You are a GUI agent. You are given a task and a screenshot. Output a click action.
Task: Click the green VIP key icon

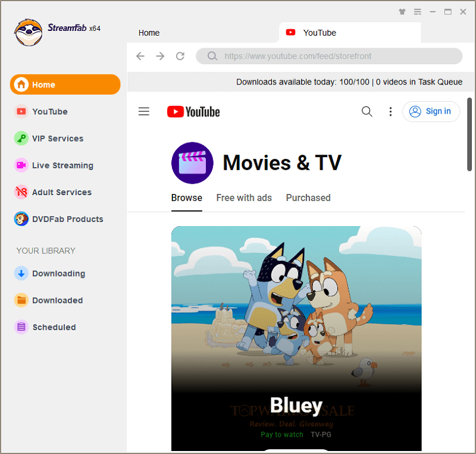[21, 139]
